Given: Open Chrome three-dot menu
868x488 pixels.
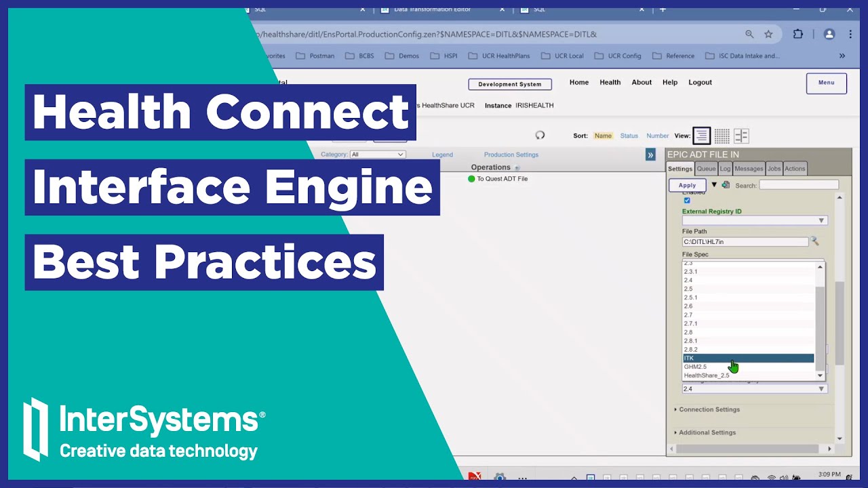Looking at the screenshot, I should [x=851, y=34].
